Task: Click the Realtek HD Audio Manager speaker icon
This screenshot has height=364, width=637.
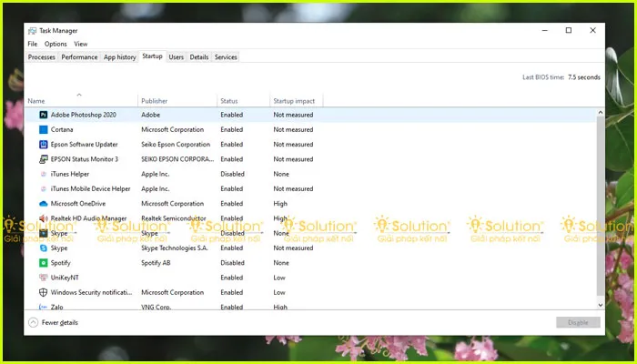Action: 43,218
